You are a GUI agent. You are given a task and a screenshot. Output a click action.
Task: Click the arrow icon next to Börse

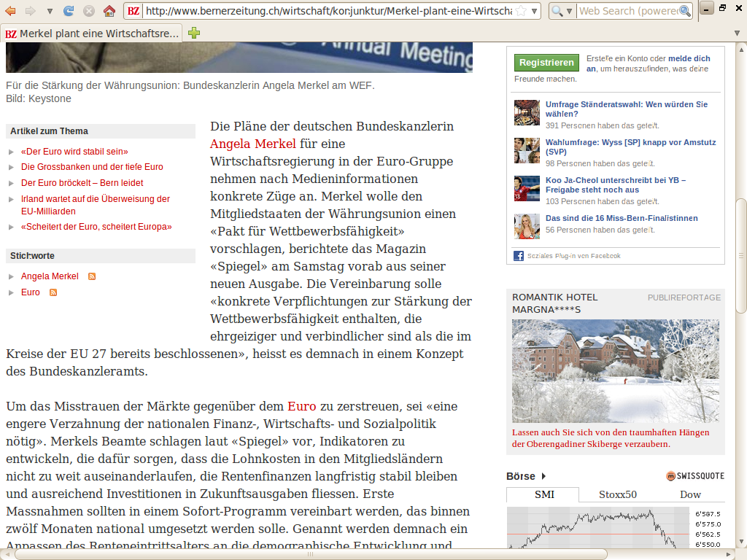(x=543, y=476)
